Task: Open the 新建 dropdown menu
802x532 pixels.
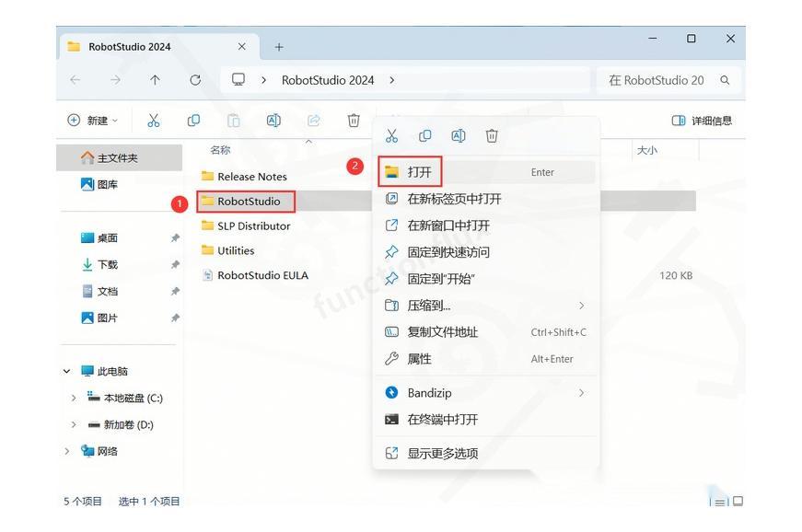Action: tap(93, 121)
